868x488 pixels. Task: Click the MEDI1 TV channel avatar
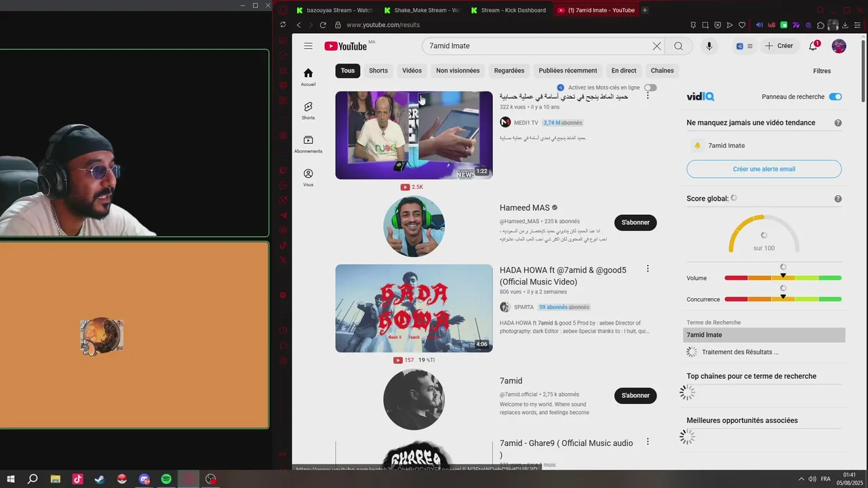pyautogui.click(x=505, y=123)
